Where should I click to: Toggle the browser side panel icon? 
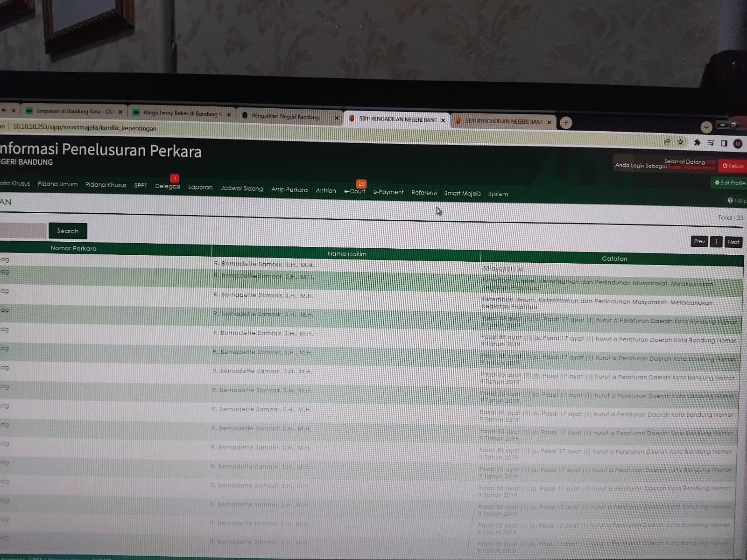(x=724, y=143)
